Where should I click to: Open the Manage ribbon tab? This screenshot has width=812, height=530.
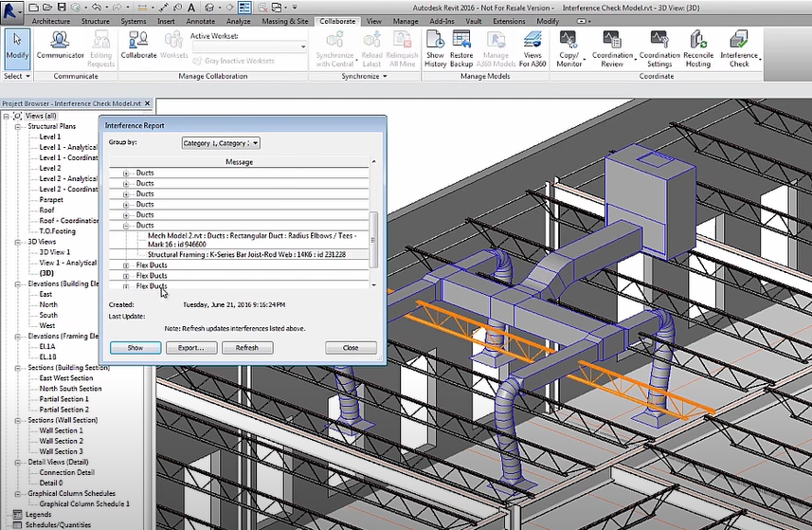tap(406, 21)
